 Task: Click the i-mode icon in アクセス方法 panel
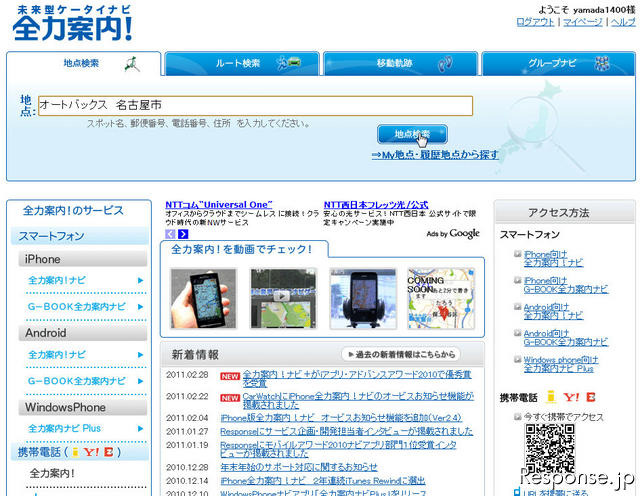pyautogui.click(x=551, y=397)
